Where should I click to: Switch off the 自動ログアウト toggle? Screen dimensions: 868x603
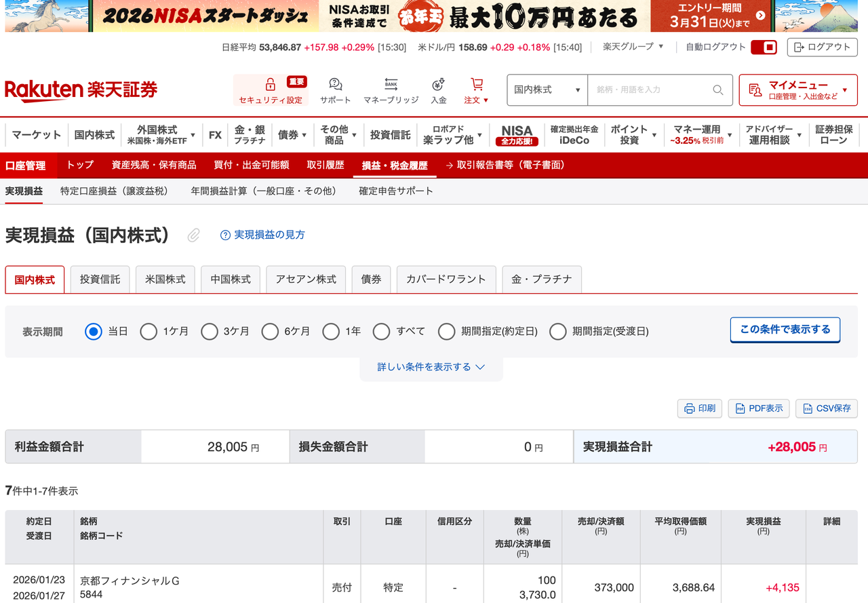[765, 47]
